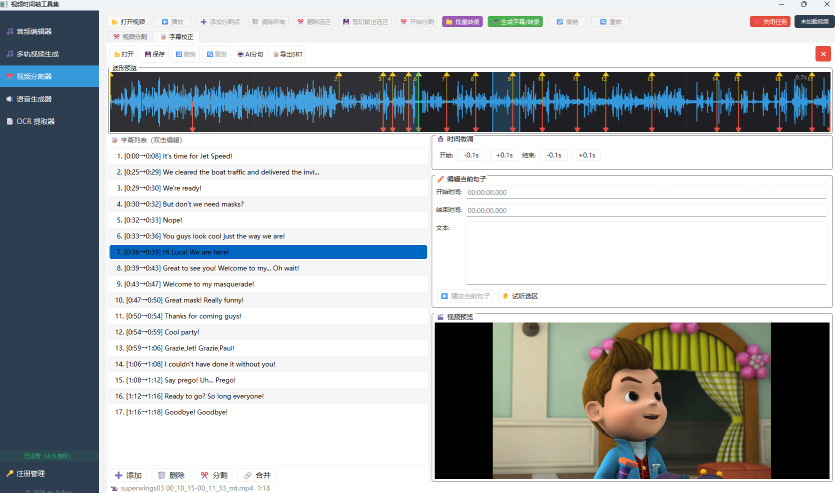Click the 重做 redo button in top toolbar
835x493 pixels.
(610, 22)
